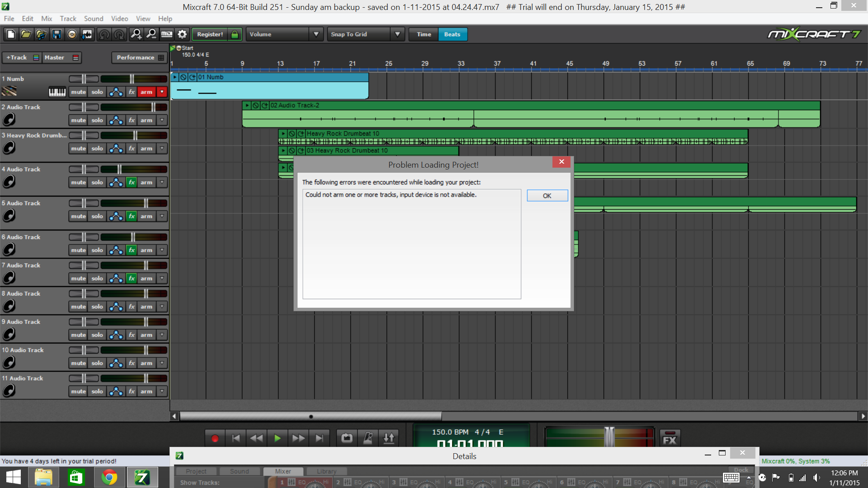Play the project
This screenshot has width=868, height=488.
pos(277,438)
